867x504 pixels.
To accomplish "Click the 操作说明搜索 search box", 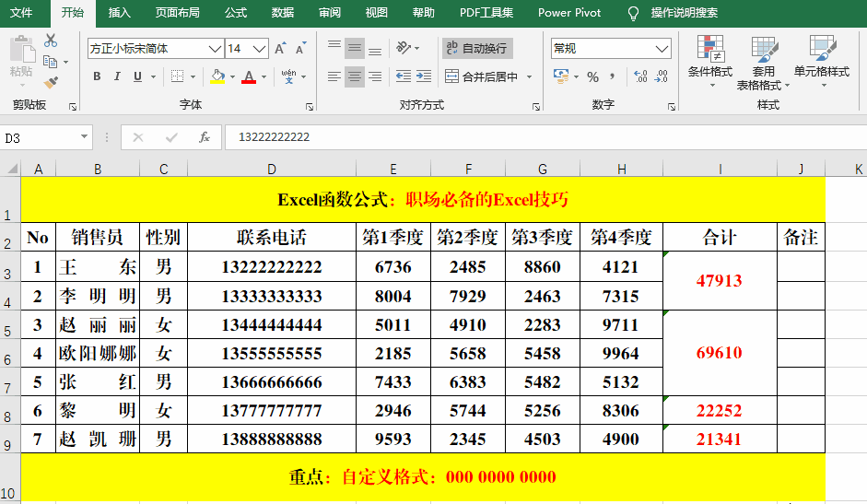I will pos(684,12).
